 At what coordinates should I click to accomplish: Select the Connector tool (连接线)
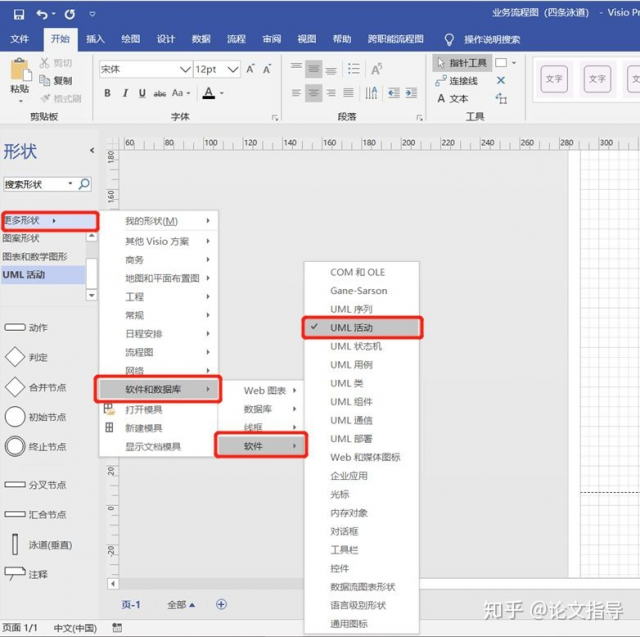pyautogui.click(x=456, y=81)
